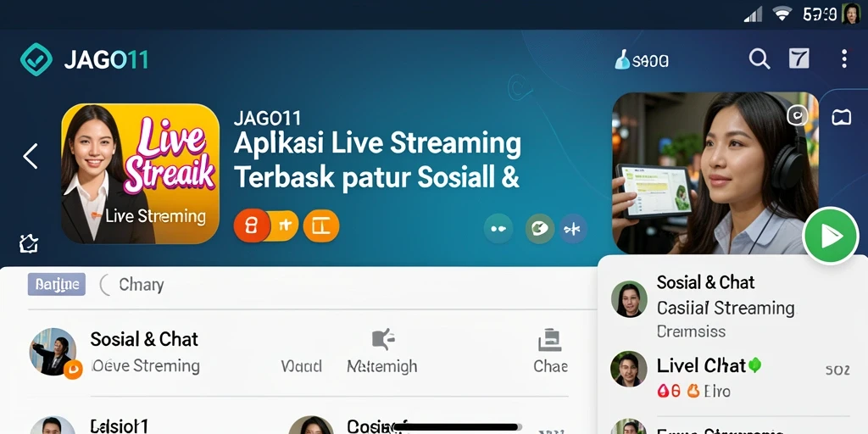Viewport: 868px width, 434px height.
Task: Select the highlighted Barjine tab
Action: click(x=57, y=285)
